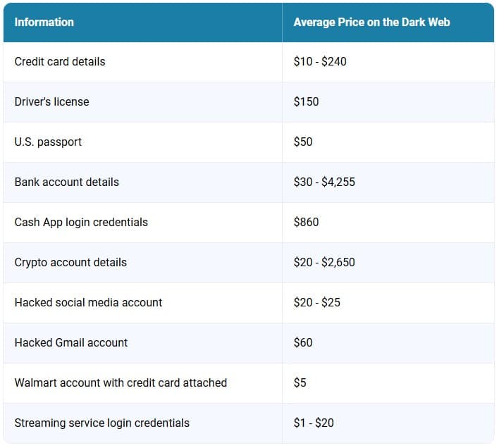Click the "$20 - $2,650" price cell

[324, 262]
